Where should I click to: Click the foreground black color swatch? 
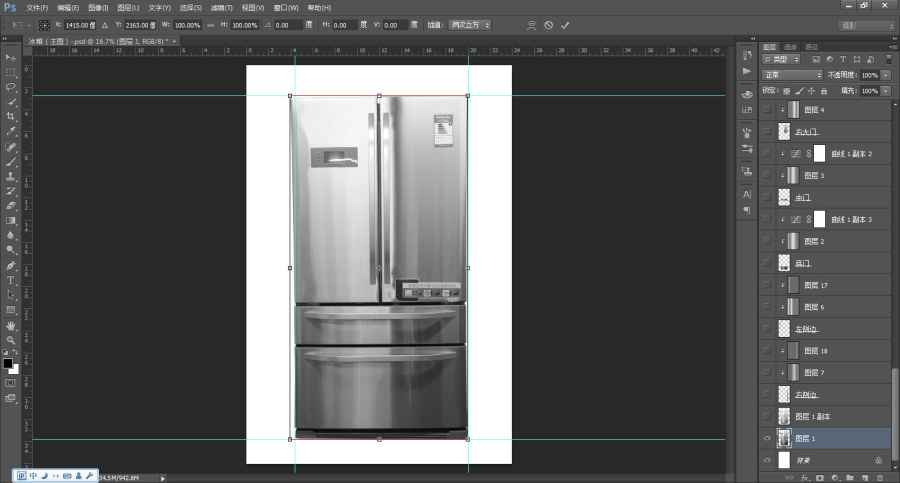pos(7,363)
